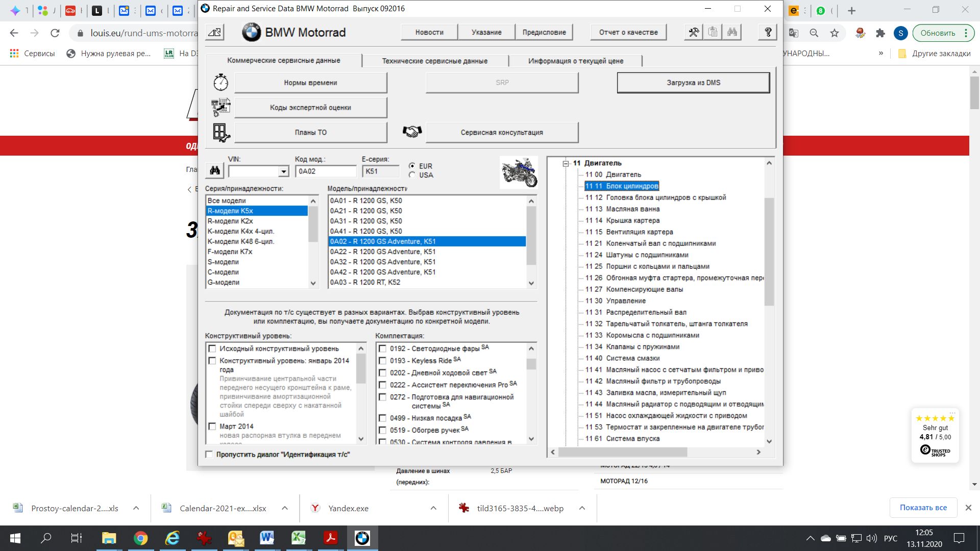Check Пропустить диалог Идентификация т/с checkbox
The image size is (980, 551).
tap(209, 455)
